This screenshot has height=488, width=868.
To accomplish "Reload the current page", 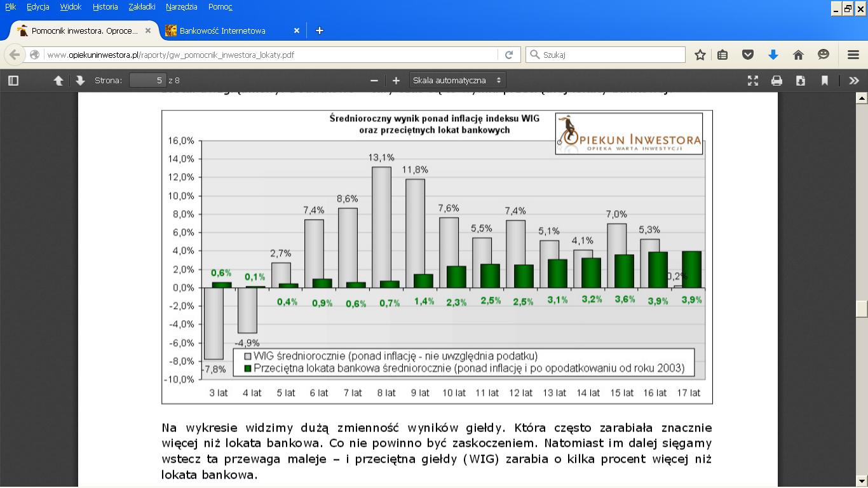I will click(x=509, y=55).
